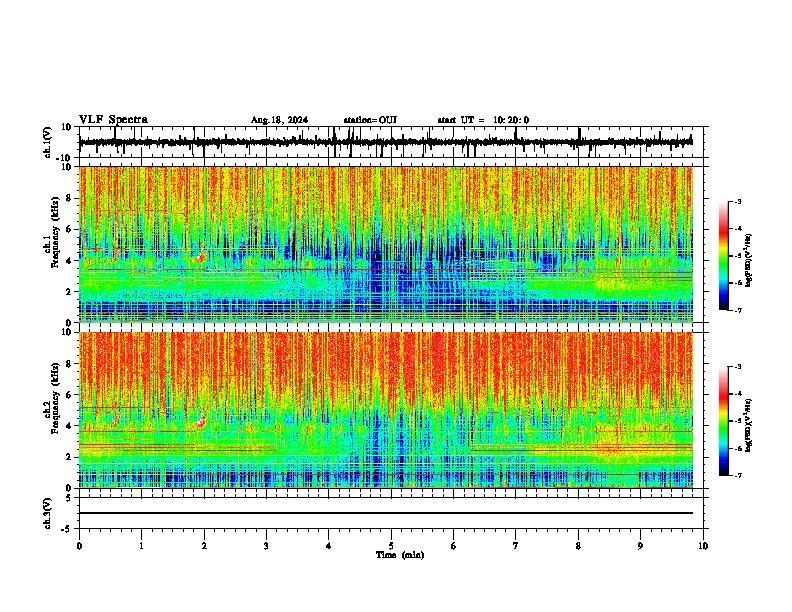Click time axis tick label '5'
Image resolution: width=792 pixels, height=612 pixels.
click(391, 546)
